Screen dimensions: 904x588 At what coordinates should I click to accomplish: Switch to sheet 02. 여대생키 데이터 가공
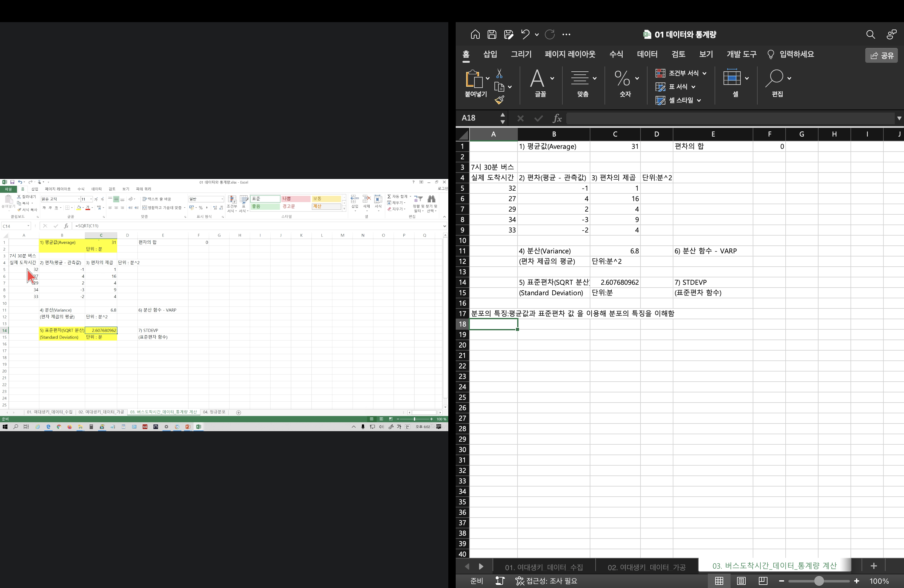646,567
